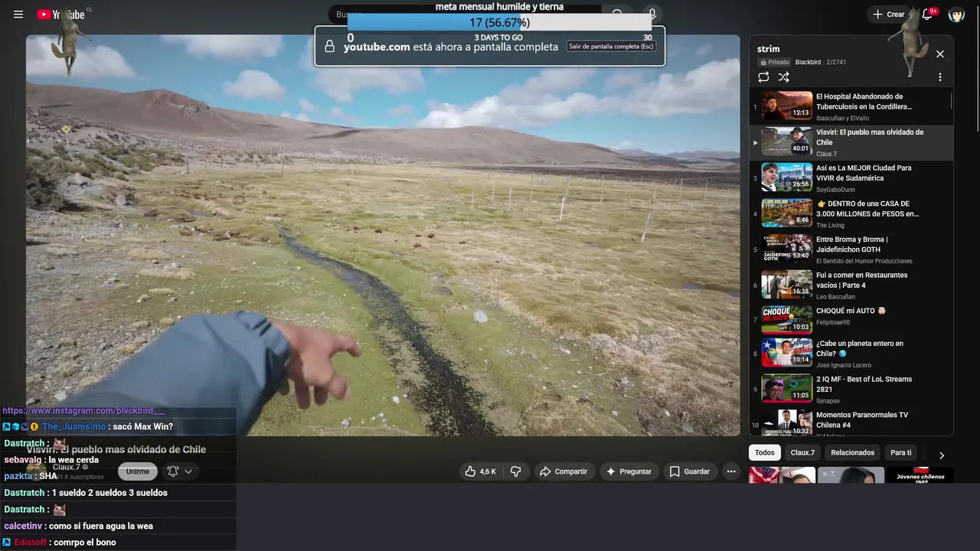The width and height of the screenshot is (980, 551).
Task: Open ¿Cabe un planeta entero en Chile?
Action: [x=851, y=354]
